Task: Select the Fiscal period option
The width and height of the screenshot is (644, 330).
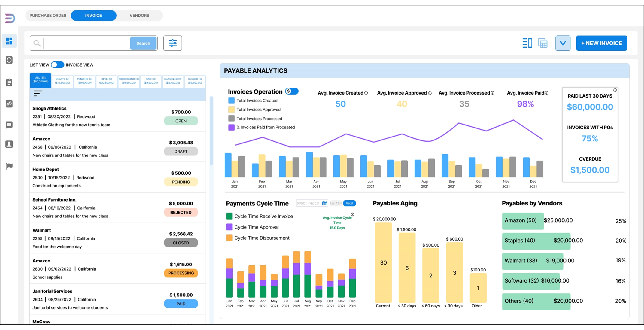Action: [349, 203]
